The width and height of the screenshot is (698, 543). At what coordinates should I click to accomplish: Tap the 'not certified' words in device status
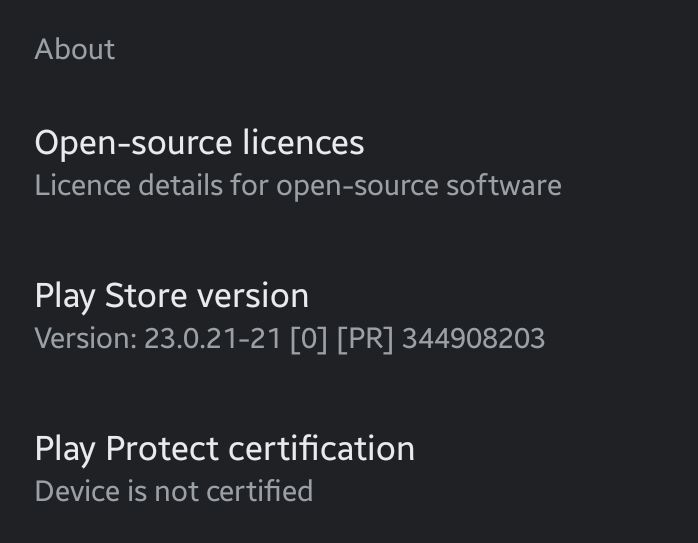(x=234, y=491)
